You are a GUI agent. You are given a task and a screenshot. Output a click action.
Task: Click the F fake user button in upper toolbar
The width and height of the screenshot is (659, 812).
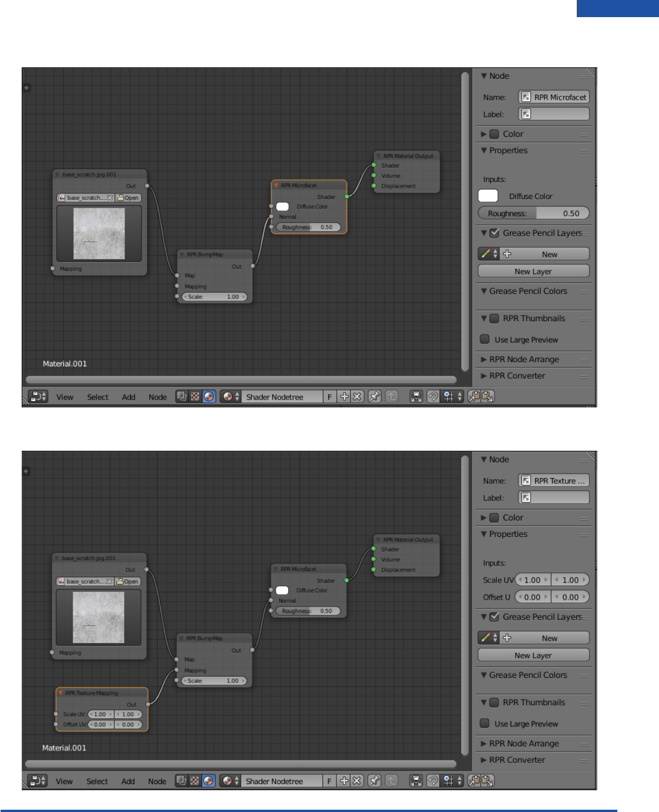(329, 397)
